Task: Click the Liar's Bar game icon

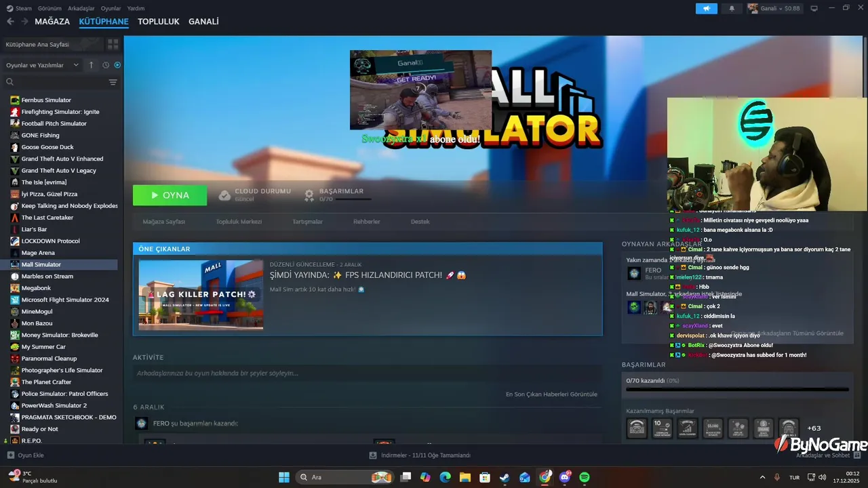Action: pos(15,229)
